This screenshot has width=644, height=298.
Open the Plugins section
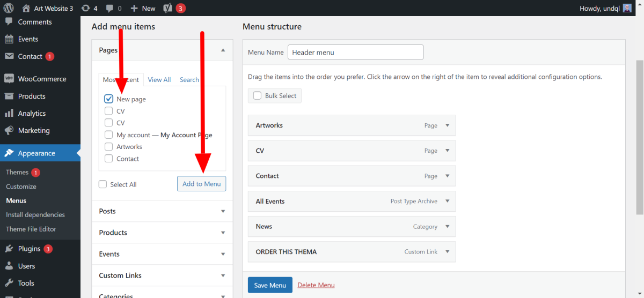pos(29,249)
